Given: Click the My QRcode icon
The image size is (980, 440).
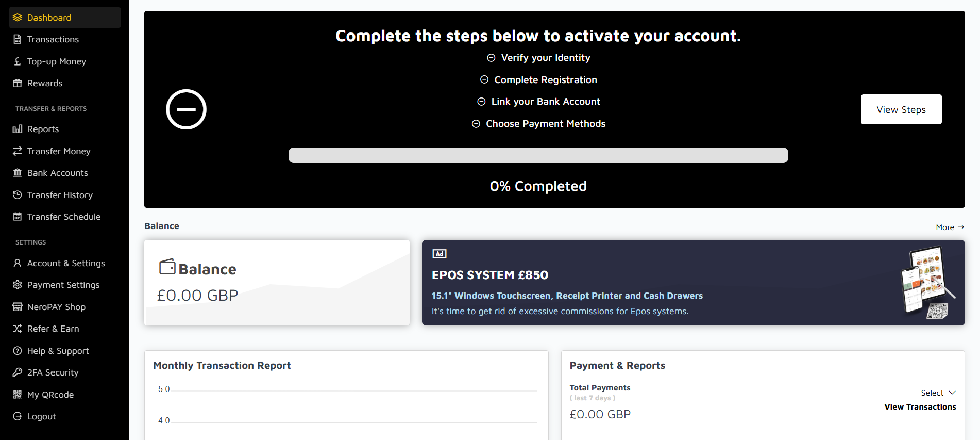Looking at the screenshot, I should point(18,395).
